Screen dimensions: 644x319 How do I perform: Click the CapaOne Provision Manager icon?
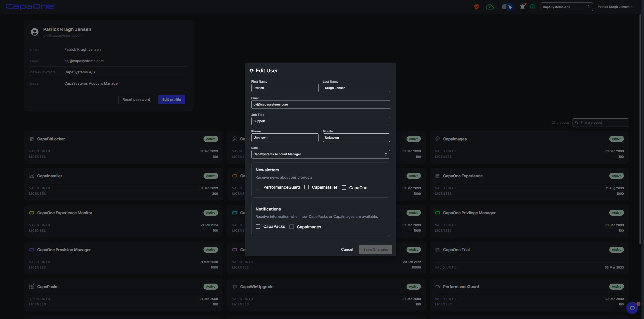pyautogui.click(x=32, y=250)
